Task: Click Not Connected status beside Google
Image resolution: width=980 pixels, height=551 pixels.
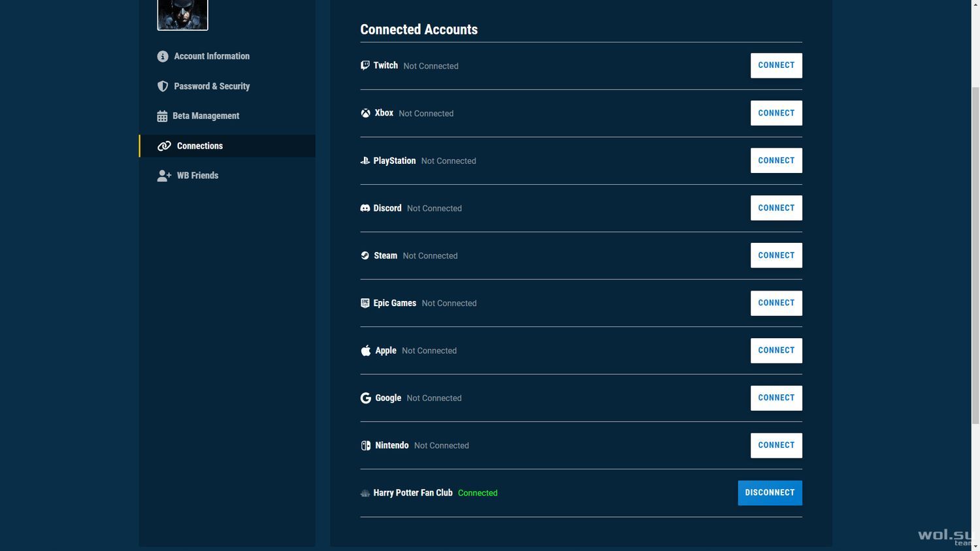Action: 434,398
